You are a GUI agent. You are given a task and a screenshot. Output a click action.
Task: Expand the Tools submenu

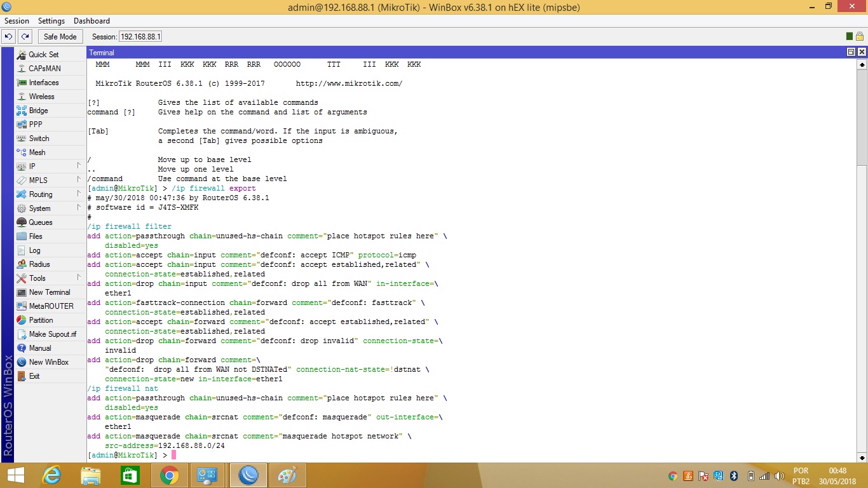point(79,278)
